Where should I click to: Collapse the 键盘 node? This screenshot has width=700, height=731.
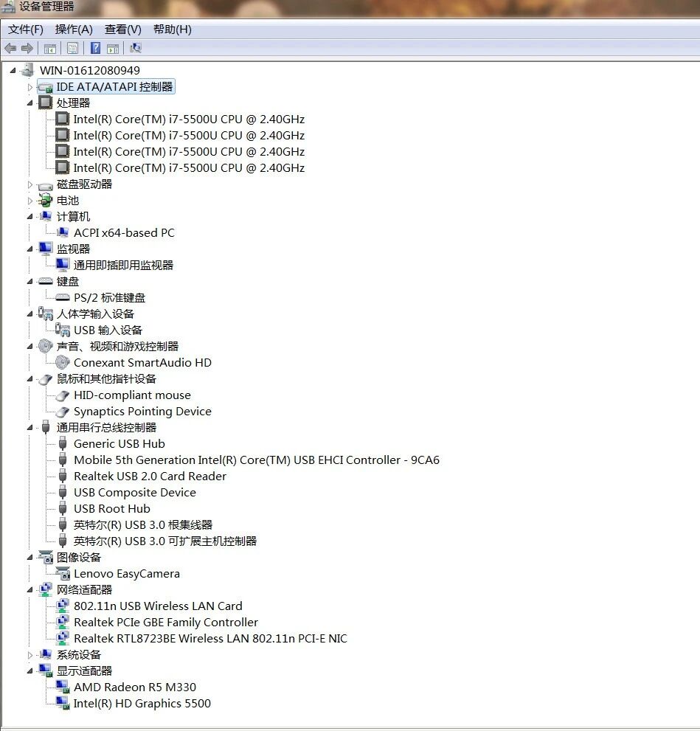coord(30,282)
